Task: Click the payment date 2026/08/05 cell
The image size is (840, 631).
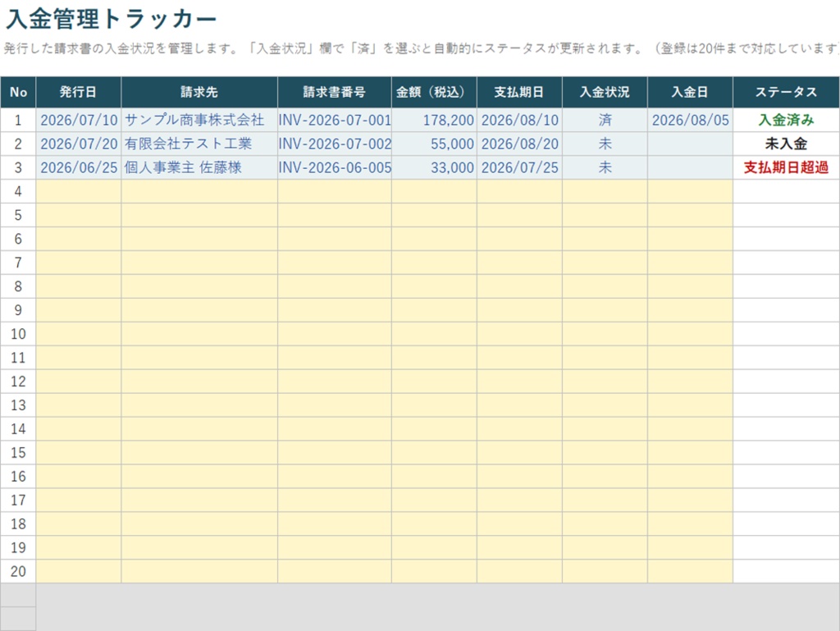Action: coord(690,120)
